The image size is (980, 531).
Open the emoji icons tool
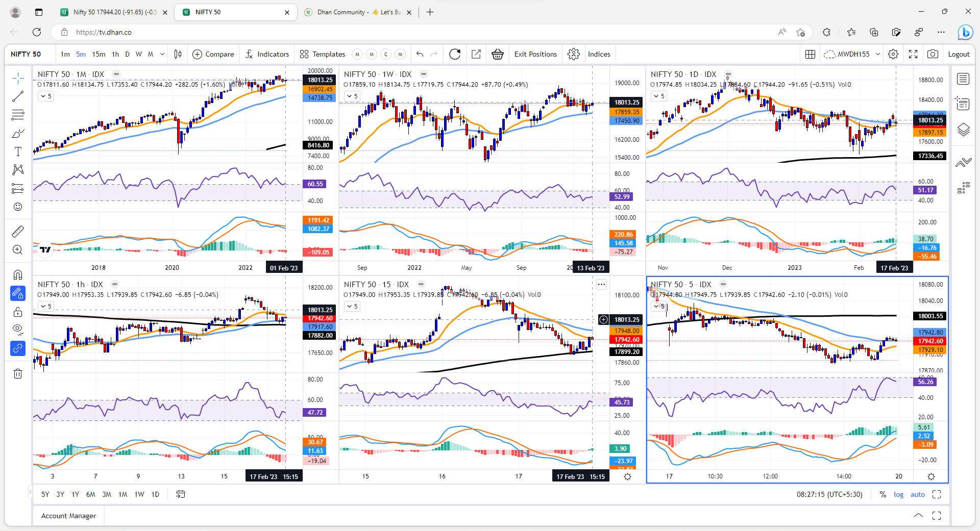coord(18,207)
